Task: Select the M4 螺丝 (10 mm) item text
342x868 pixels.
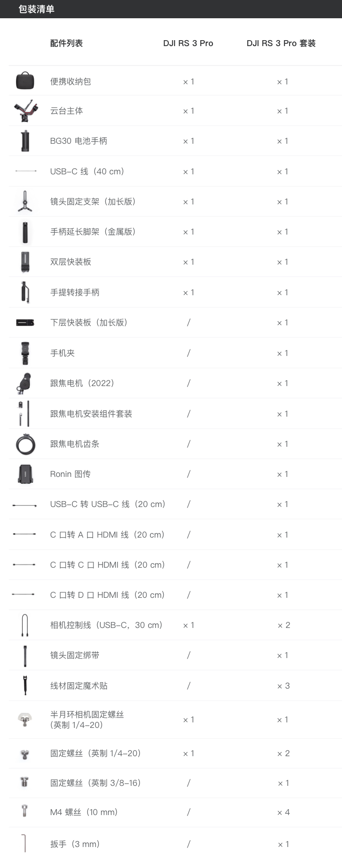Action: click(84, 812)
